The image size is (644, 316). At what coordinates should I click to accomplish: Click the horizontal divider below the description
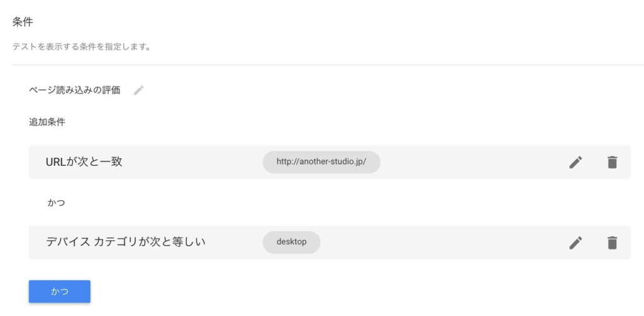328,65
